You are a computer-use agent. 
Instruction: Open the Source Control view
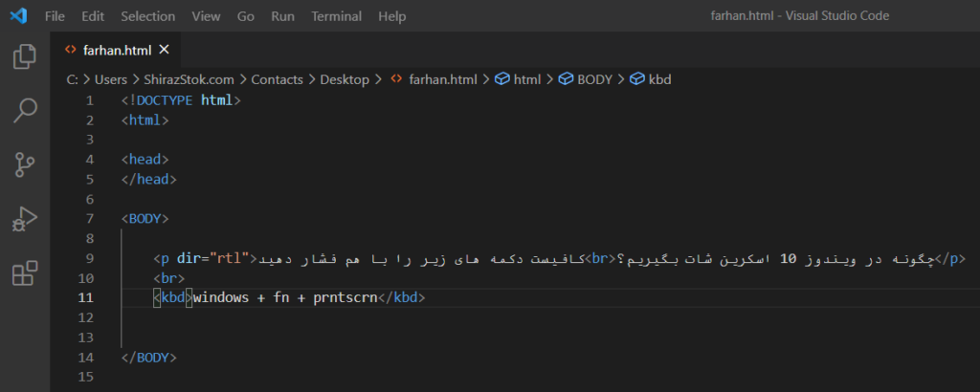(24, 164)
